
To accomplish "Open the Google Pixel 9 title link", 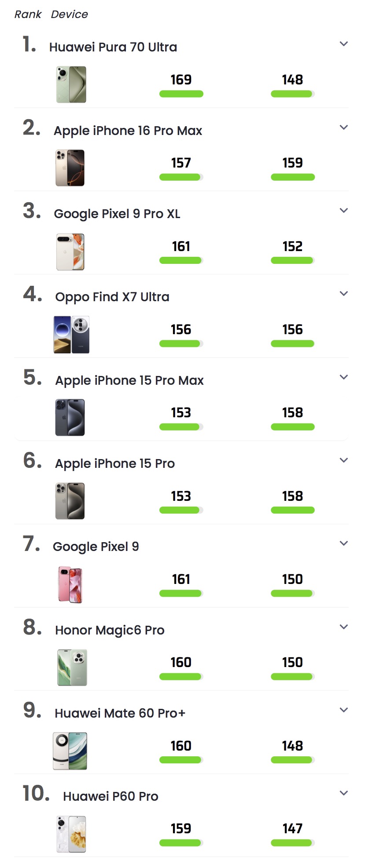I will coord(96,547).
